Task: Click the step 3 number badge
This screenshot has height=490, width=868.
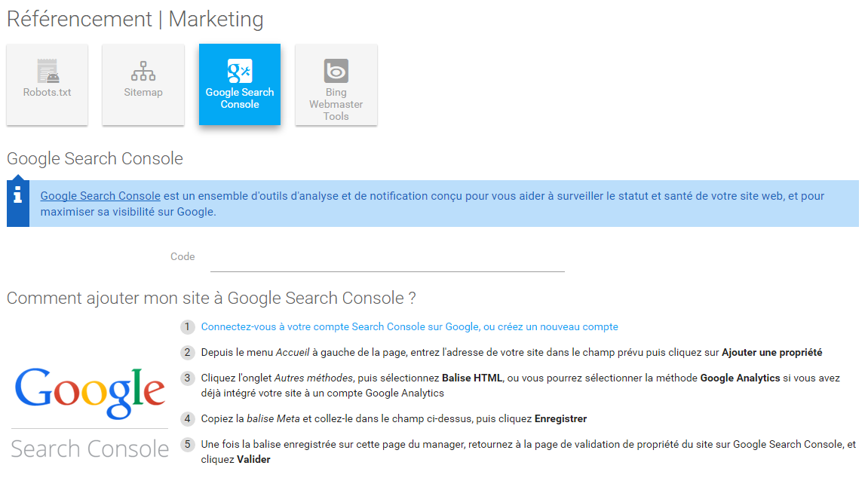Action: pos(188,378)
